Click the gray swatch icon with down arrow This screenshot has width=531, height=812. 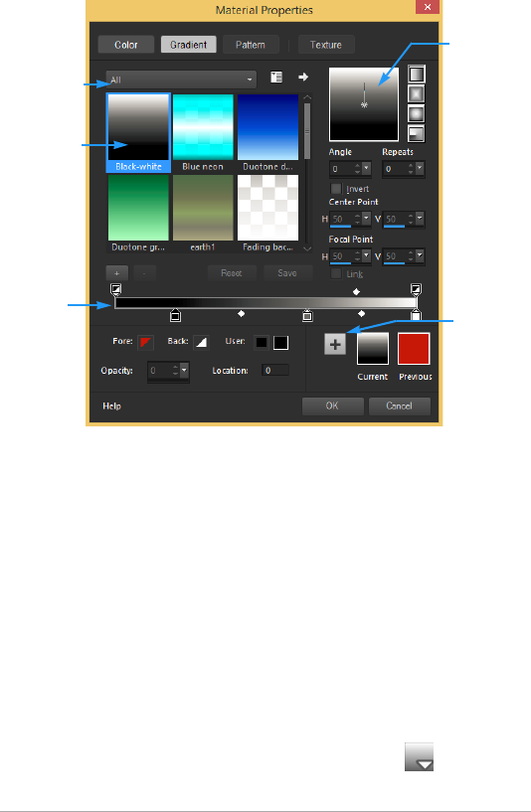(419, 756)
